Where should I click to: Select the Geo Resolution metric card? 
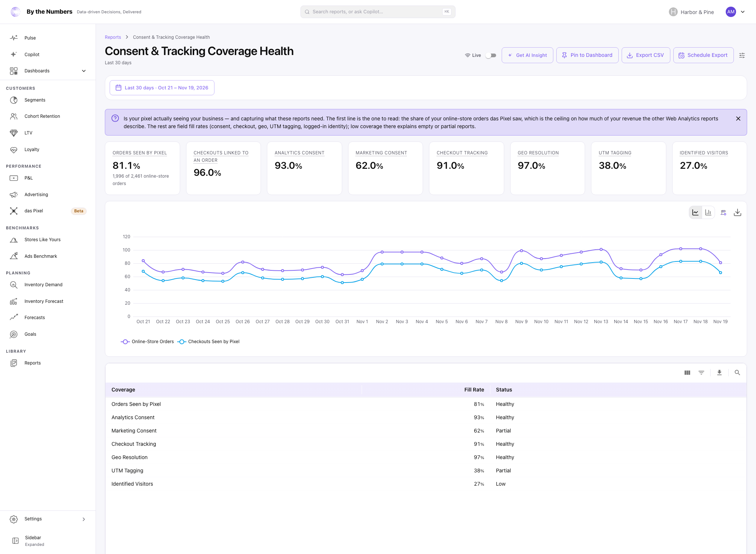pyautogui.click(x=547, y=168)
